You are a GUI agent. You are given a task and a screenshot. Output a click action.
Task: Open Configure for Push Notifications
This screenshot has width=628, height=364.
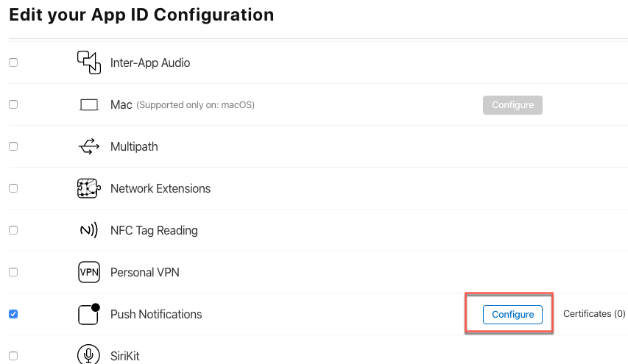point(512,315)
